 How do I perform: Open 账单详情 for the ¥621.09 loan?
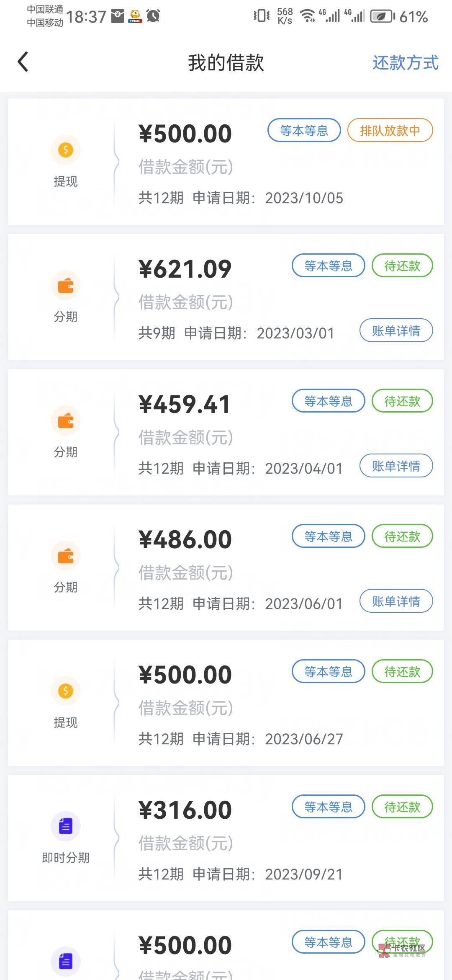point(396,331)
